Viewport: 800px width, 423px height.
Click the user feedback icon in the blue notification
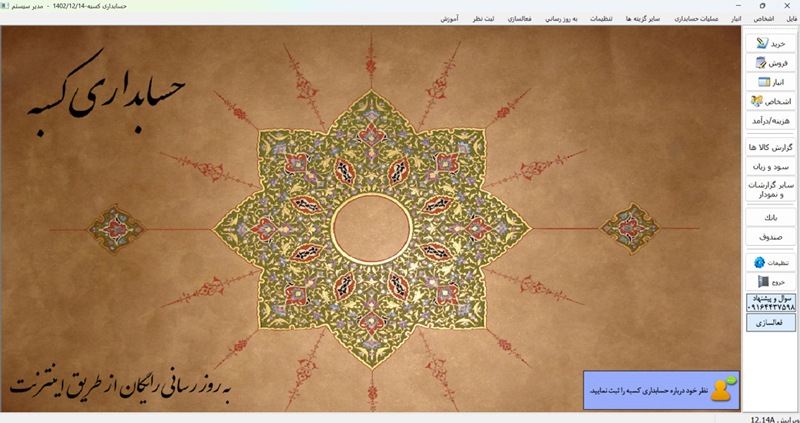723,390
